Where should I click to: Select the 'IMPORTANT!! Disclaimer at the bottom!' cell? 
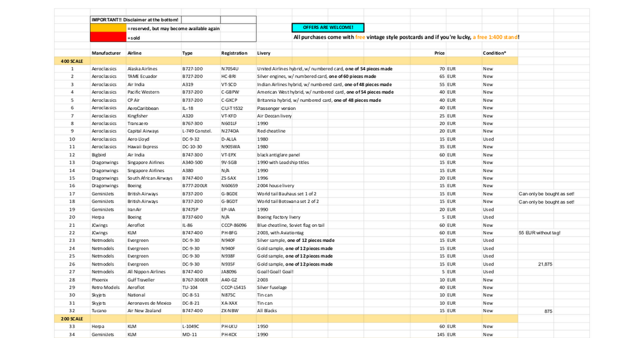click(135, 20)
